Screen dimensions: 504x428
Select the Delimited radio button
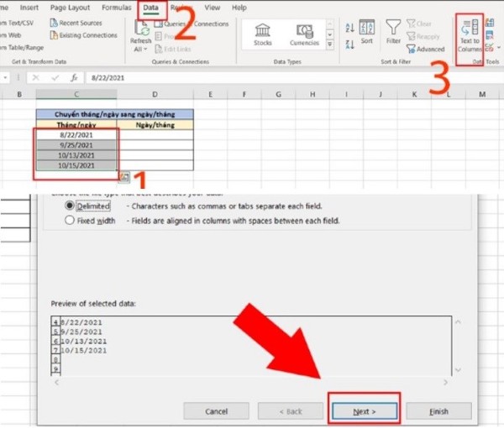pyautogui.click(x=71, y=206)
